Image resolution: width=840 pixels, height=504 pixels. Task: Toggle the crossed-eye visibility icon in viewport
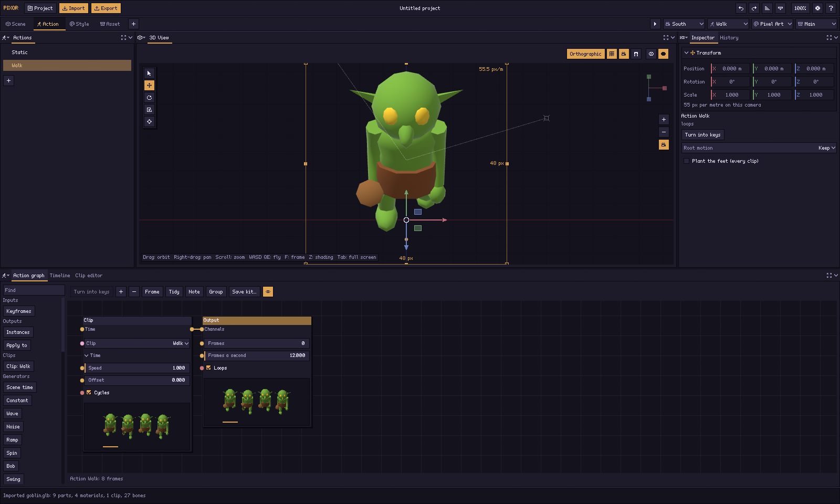tap(651, 54)
